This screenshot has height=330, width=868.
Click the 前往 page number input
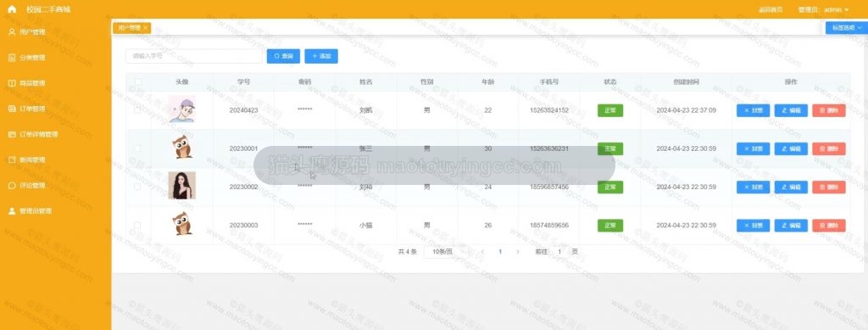click(559, 251)
